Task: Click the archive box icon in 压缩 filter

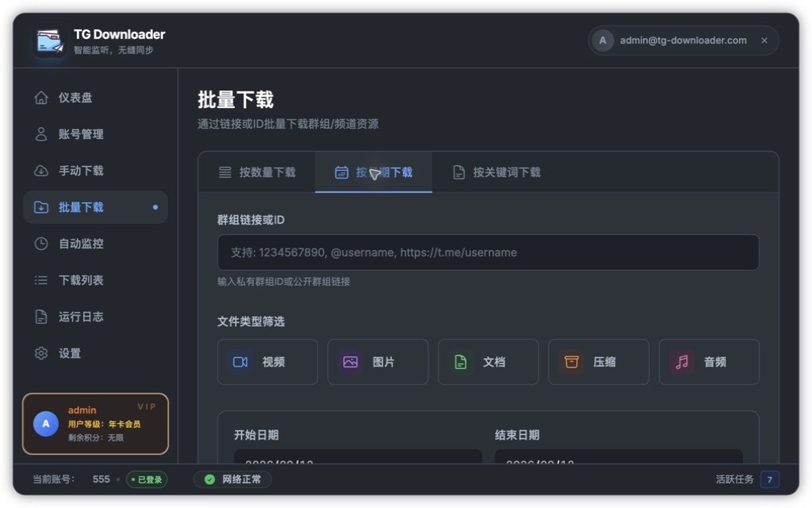Action: tap(571, 362)
